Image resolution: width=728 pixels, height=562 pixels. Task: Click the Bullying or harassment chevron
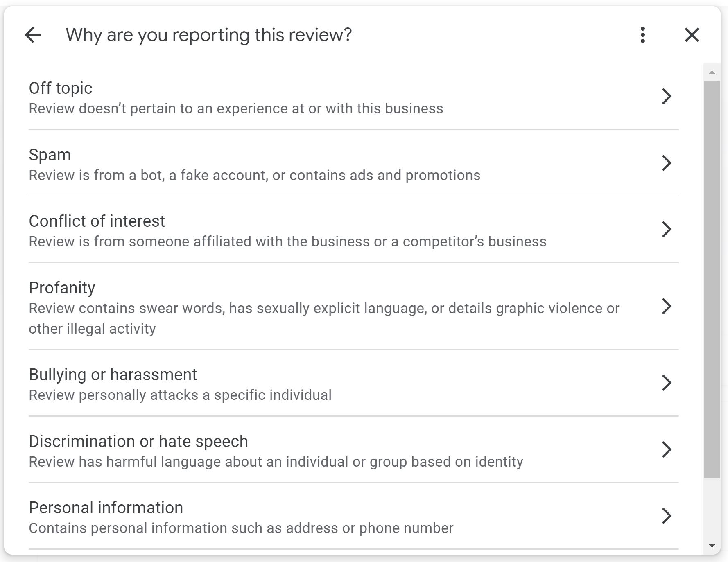[667, 383]
